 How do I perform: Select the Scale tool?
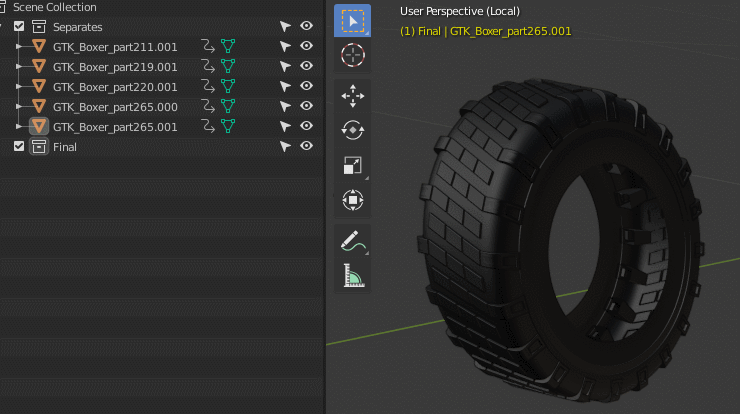[x=352, y=165]
